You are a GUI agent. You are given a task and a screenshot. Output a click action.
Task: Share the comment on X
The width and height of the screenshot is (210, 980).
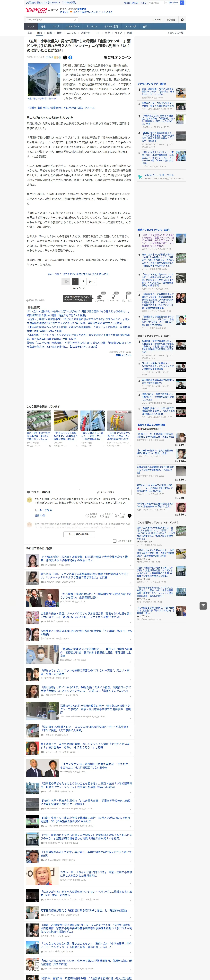point(129,515)
